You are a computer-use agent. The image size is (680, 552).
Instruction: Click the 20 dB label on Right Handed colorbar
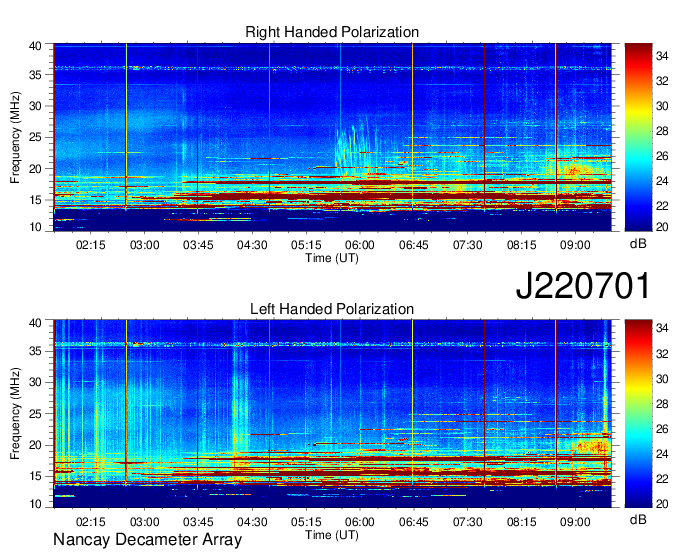(662, 227)
